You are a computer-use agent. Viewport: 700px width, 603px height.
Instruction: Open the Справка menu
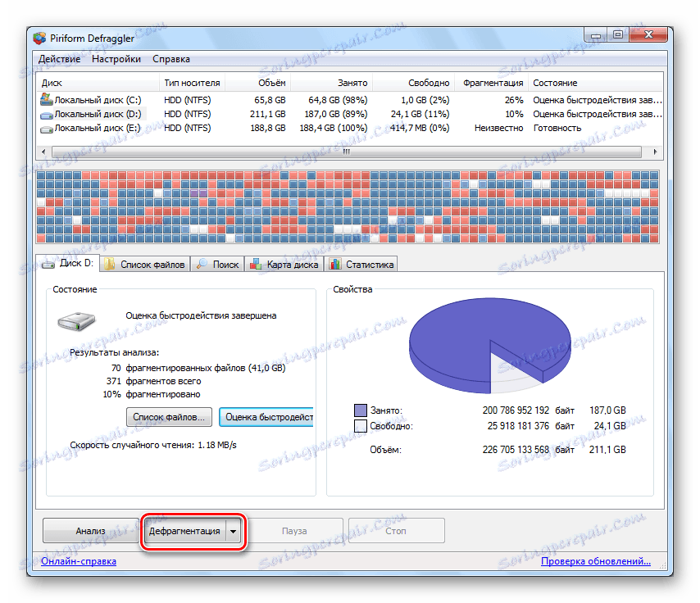point(171,59)
